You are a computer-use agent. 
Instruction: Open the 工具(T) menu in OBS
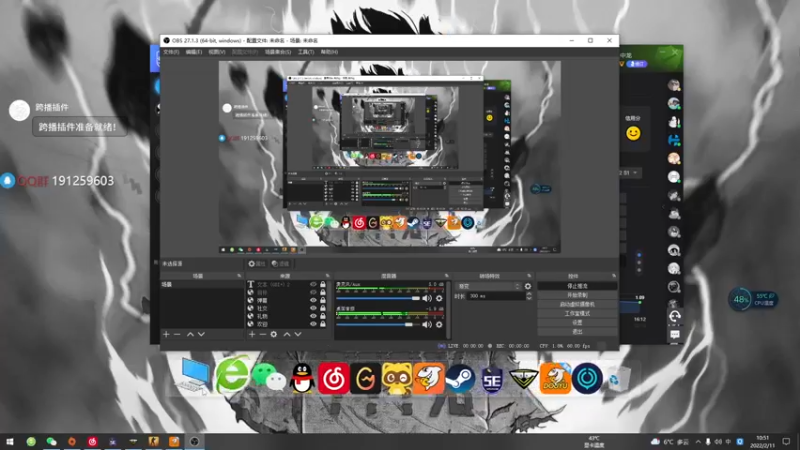tap(306, 52)
